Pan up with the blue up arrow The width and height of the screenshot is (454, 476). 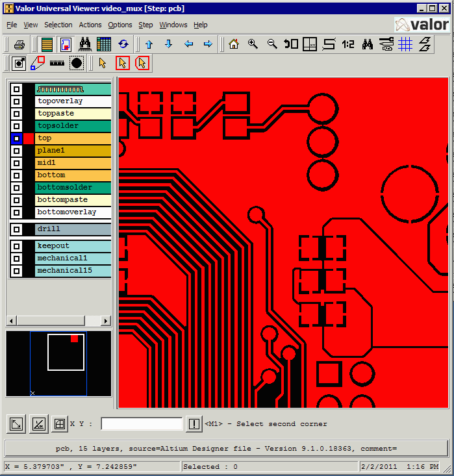149,45
